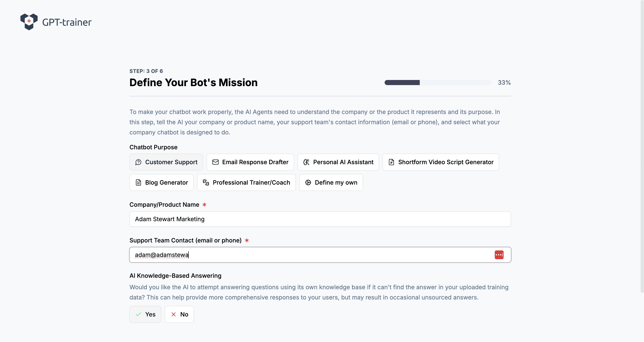Image resolution: width=644 pixels, height=342 pixels.
Task: Click the GPT-trainer brand name text
Action: 67,23
